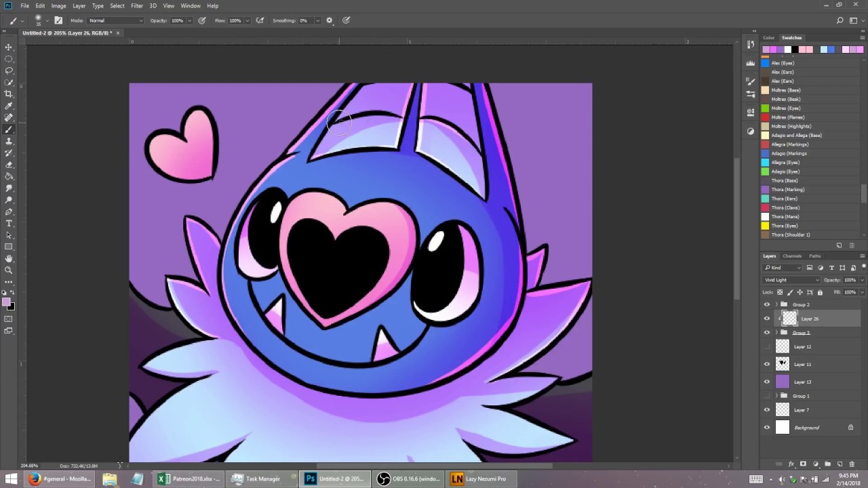Open layer filter Kind dropdown
The height and width of the screenshot is (488, 868).
pyautogui.click(x=783, y=268)
